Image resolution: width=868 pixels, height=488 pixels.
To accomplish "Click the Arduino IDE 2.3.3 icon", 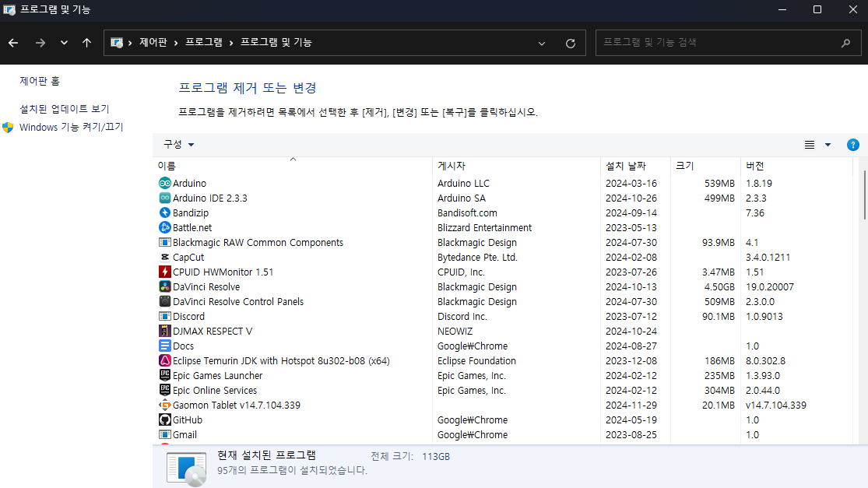I will (164, 198).
